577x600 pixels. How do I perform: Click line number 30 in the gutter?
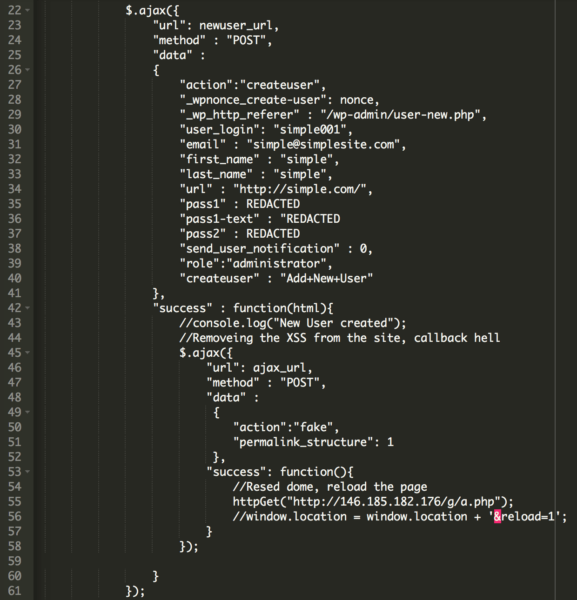tap(15, 129)
